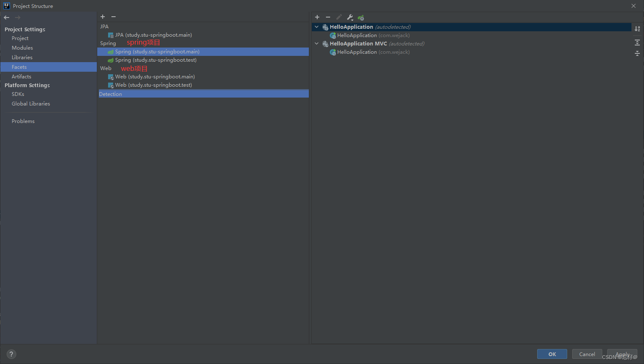This screenshot has width=644, height=364.
Task: Click the Spring file set icon in the toolbar
Action: (x=361, y=18)
